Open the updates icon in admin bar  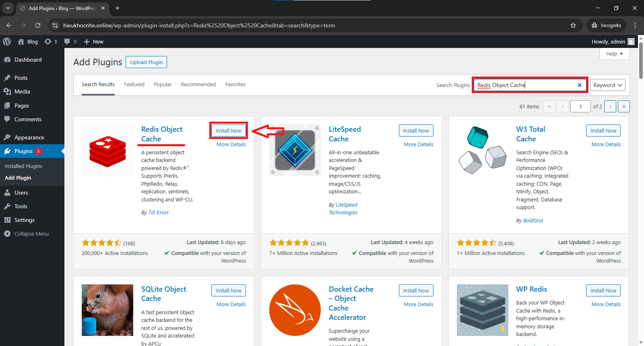click(50, 41)
